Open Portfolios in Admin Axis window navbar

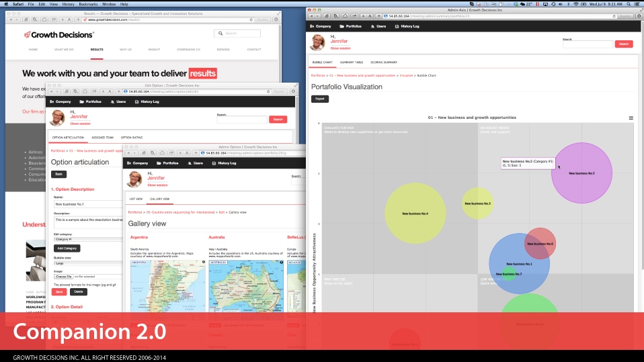(351, 26)
